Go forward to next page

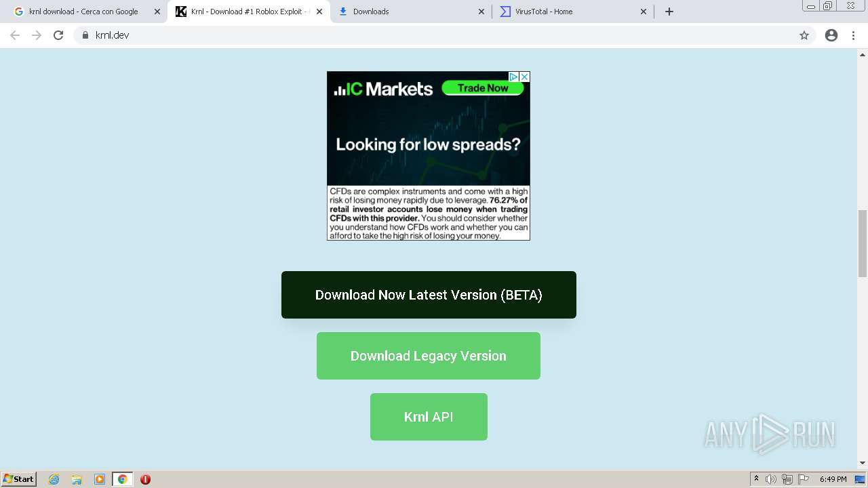[x=37, y=35]
